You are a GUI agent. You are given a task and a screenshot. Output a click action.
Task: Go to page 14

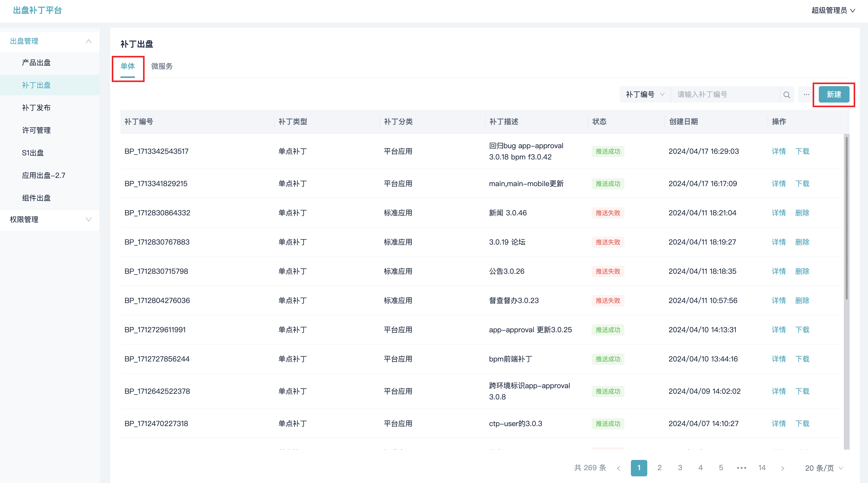762,468
